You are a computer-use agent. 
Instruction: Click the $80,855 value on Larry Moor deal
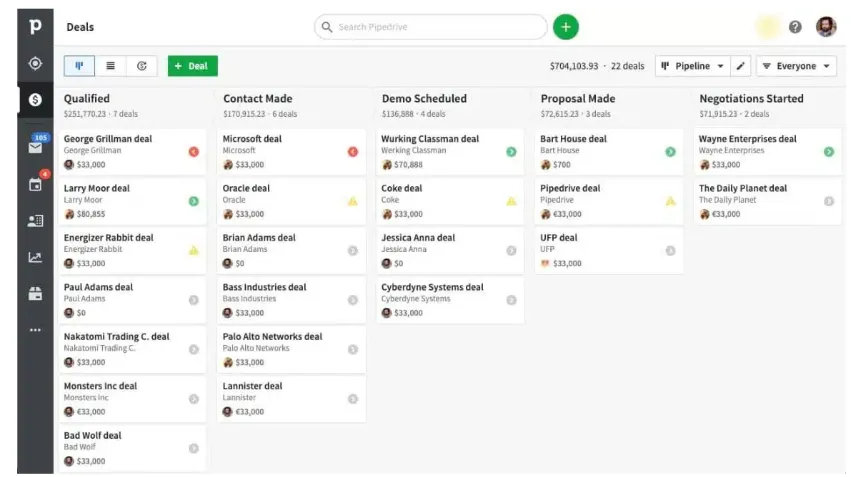tap(91, 214)
